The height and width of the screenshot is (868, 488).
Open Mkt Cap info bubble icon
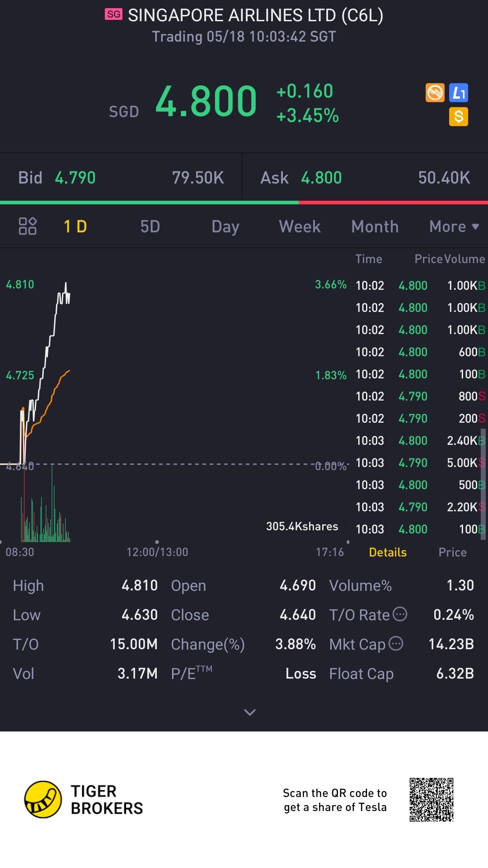[x=396, y=643]
